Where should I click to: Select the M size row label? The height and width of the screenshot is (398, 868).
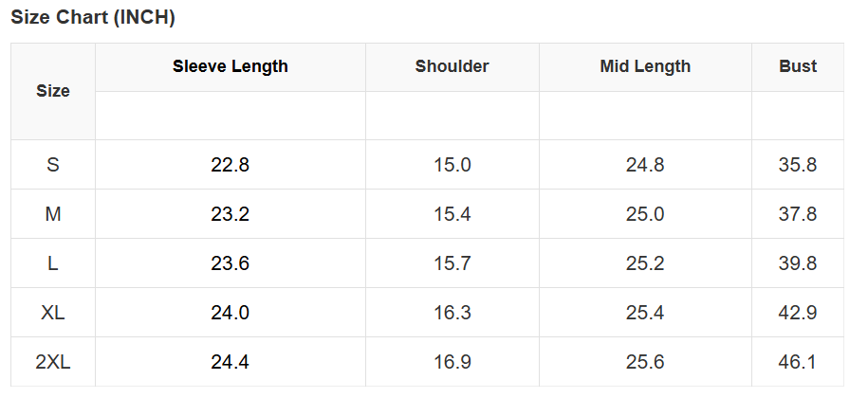pos(53,214)
